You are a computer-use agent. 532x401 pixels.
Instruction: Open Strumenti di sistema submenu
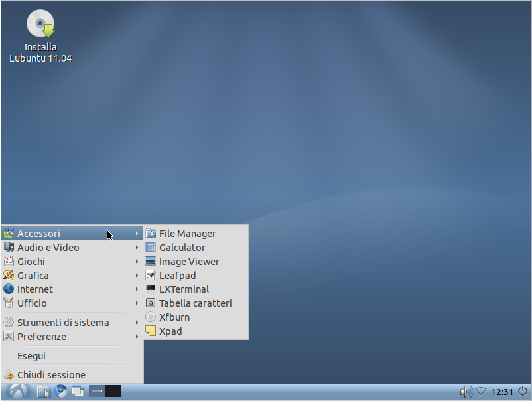[x=72, y=323]
